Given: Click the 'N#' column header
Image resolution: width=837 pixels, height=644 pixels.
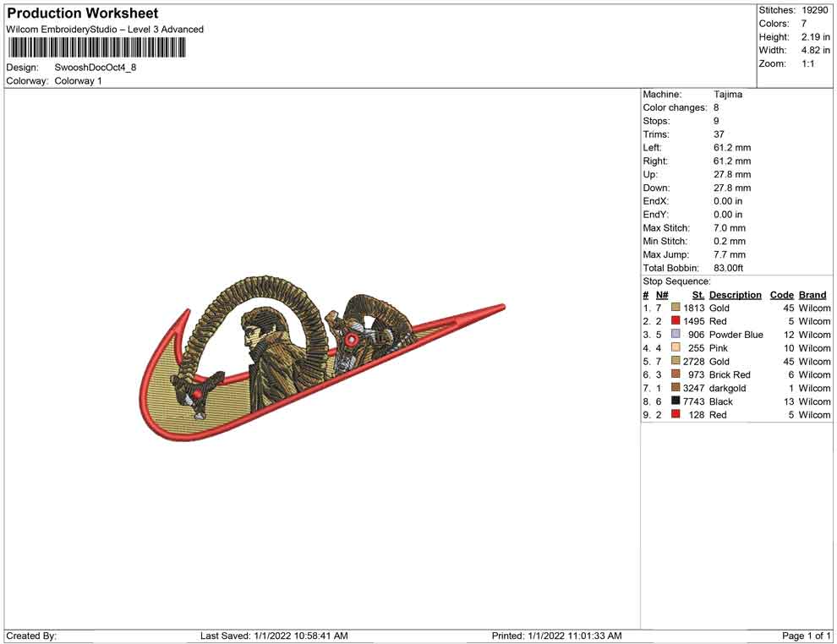Looking at the screenshot, I should (x=662, y=295).
